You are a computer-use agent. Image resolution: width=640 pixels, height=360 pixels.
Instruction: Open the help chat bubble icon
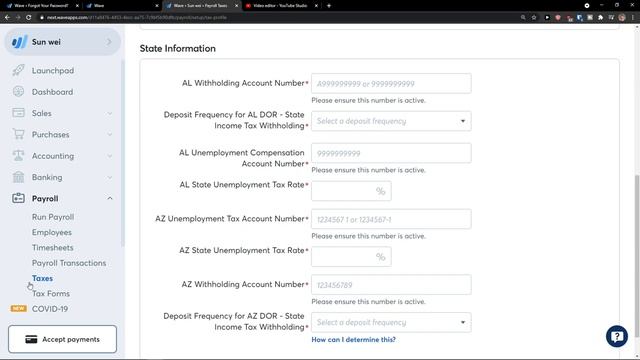(x=617, y=336)
